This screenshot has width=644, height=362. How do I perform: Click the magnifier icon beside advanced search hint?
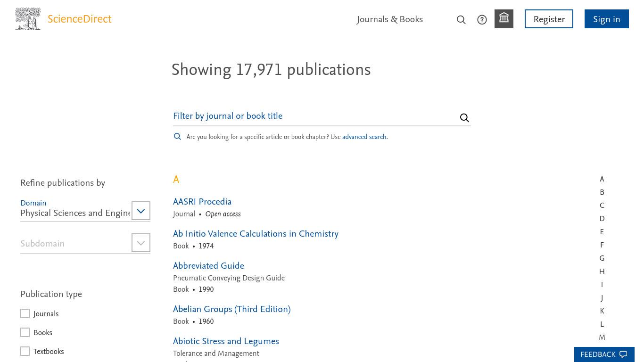pos(177,137)
